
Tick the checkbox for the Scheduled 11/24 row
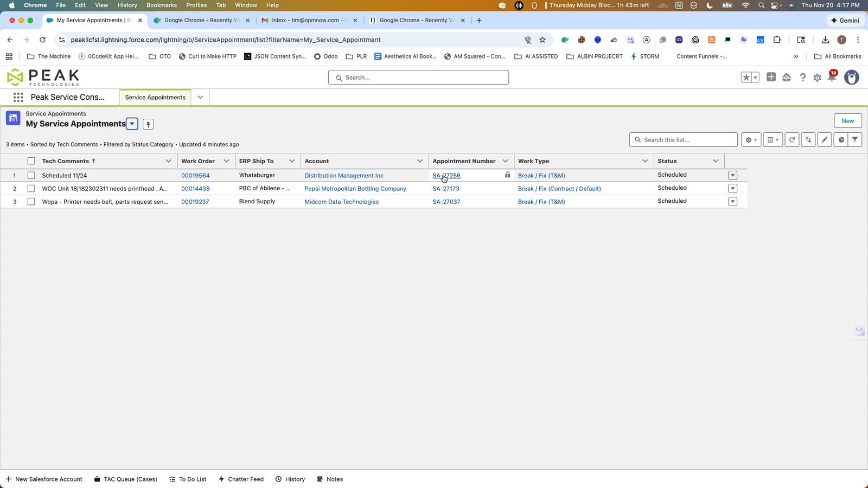coord(31,176)
